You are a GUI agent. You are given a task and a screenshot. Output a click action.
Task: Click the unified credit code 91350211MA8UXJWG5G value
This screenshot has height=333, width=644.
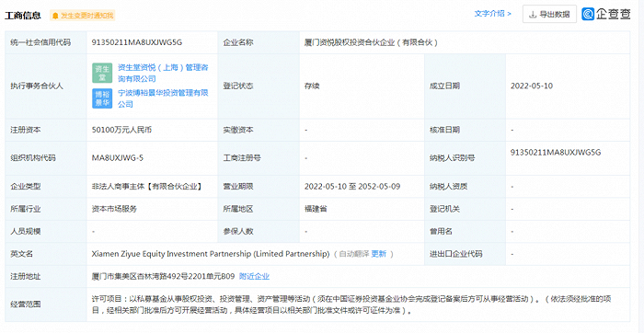click(137, 42)
